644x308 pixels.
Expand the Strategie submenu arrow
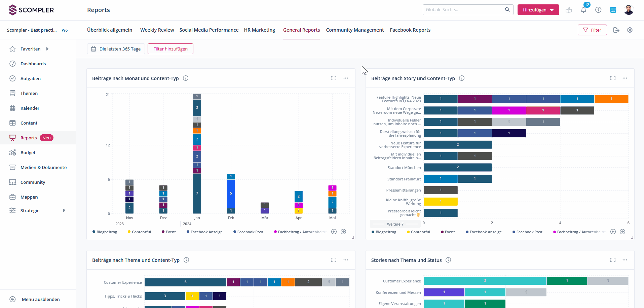tap(64, 210)
